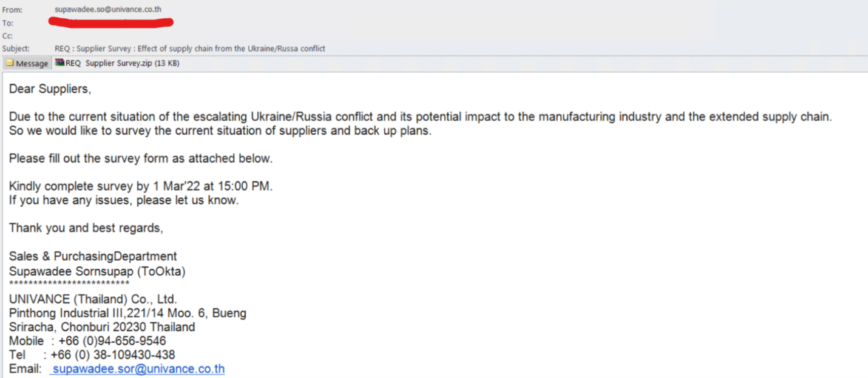Open the REQ Supplier Survey.zip attachment
This screenshot has height=378, width=868.
121,63
